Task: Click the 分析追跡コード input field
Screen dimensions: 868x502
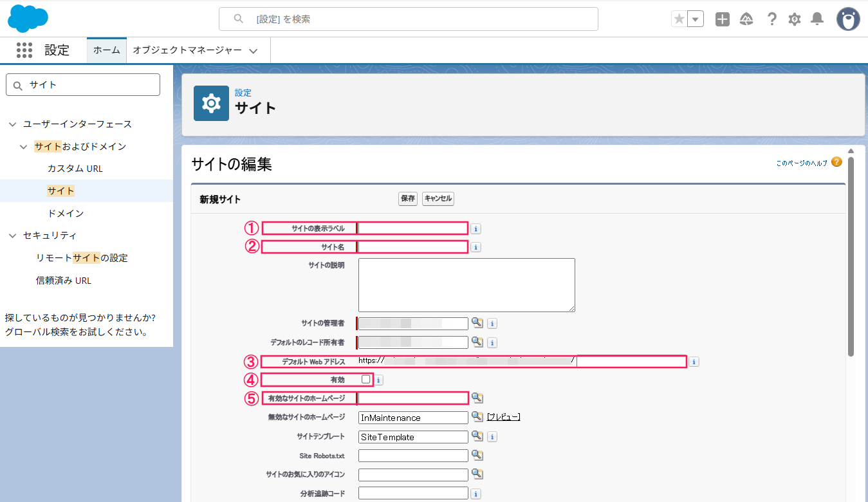Action: (413, 494)
